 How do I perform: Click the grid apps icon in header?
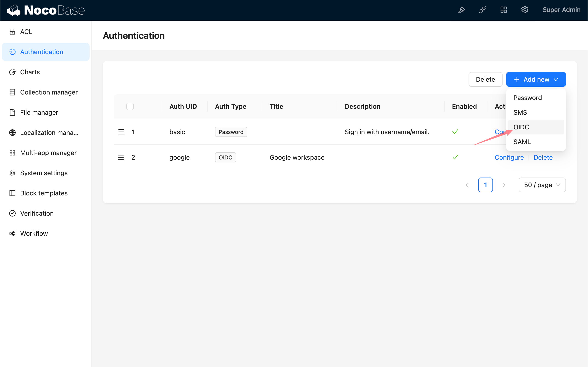[503, 10]
